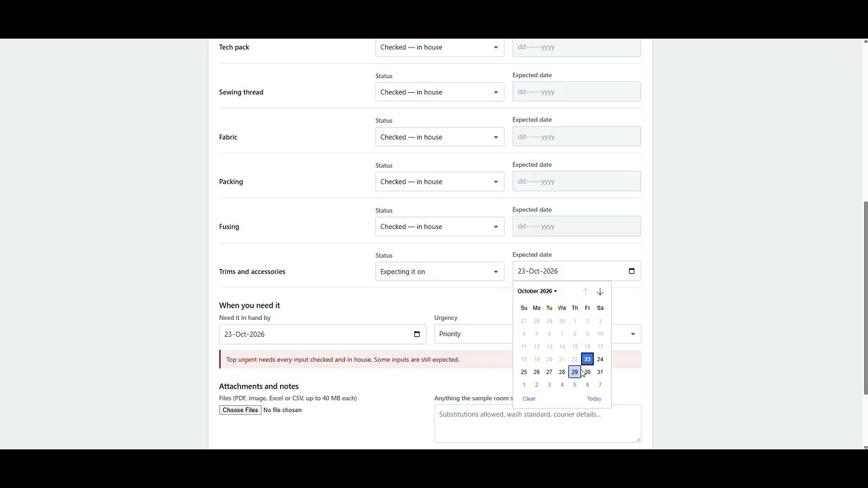
Task: Click the "When you need it" heading
Action: point(250,306)
